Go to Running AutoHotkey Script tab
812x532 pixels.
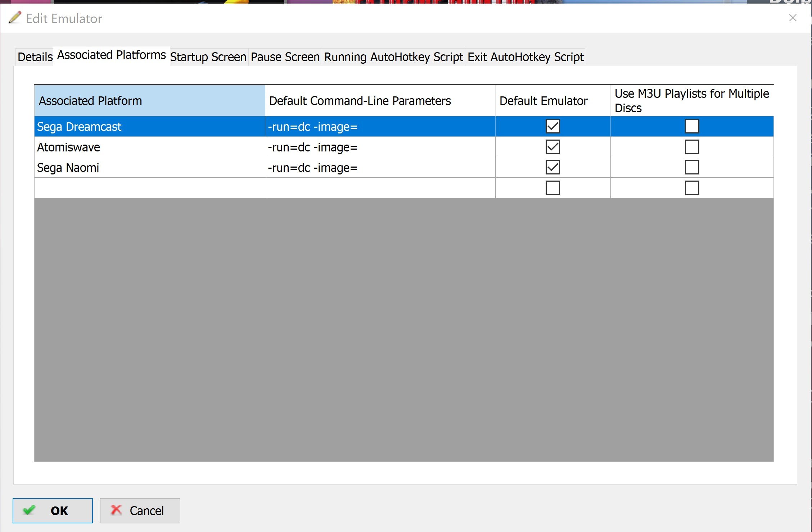point(393,57)
